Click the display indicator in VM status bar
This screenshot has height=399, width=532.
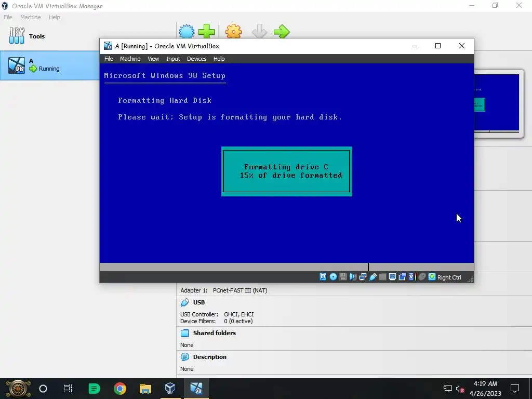(x=392, y=277)
